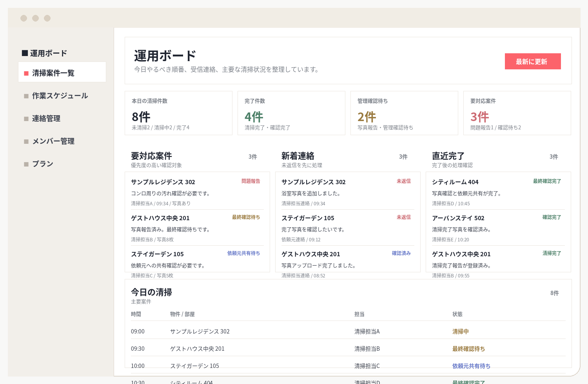Click the 問題報告 status tag
588x384 pixels.
pos(251,181)
